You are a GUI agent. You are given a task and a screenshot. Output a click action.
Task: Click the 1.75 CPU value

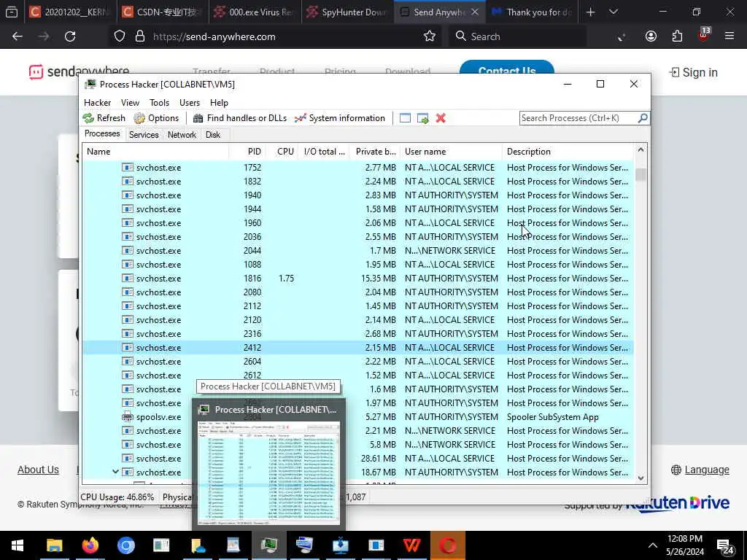[x=286, y=279]
